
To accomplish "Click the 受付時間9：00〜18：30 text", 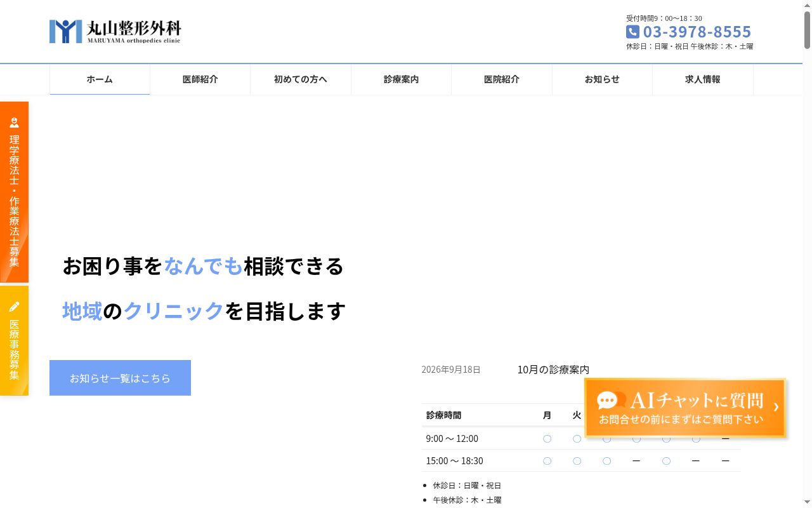I will click(664, 18).
